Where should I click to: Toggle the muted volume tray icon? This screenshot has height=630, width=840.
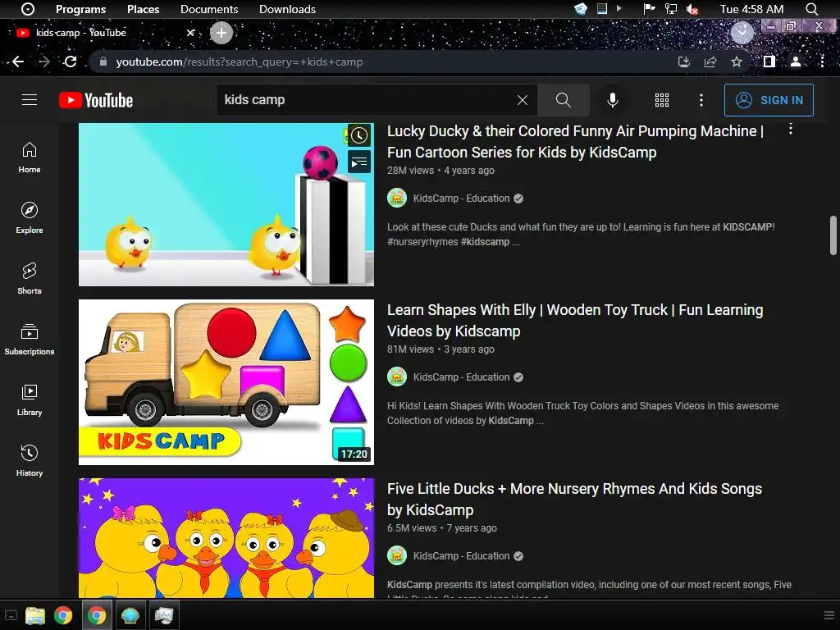692,9
